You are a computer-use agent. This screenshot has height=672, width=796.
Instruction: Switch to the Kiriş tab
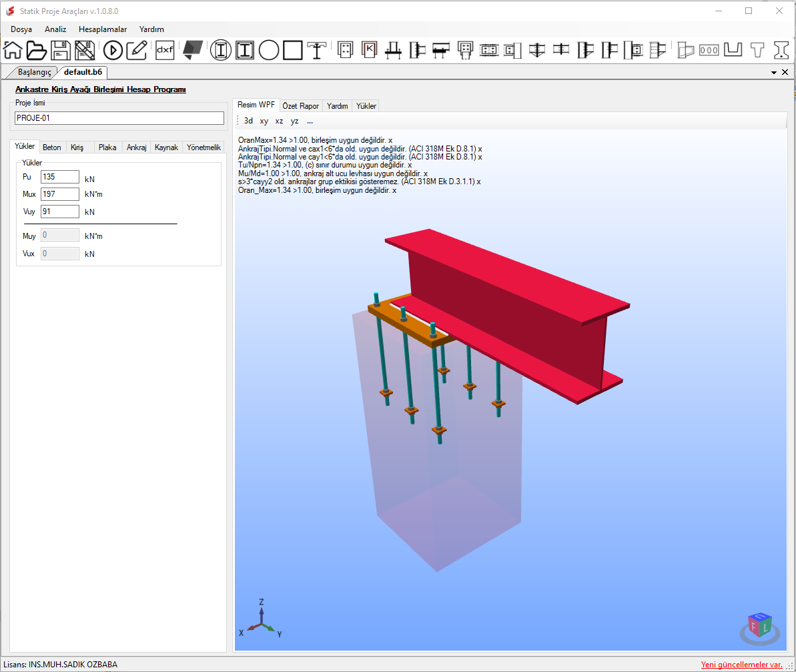[x=77, y=147]
